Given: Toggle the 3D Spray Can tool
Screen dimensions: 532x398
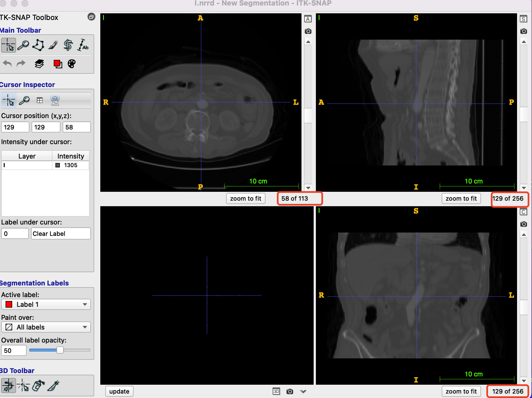Looking at the screenshot, I should pyautogui.click(x=38, y=386).
